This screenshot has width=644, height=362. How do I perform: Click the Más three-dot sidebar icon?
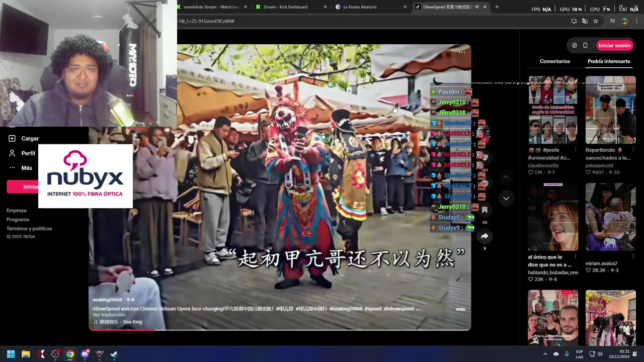pyautogui.click(x=12, y=168)
